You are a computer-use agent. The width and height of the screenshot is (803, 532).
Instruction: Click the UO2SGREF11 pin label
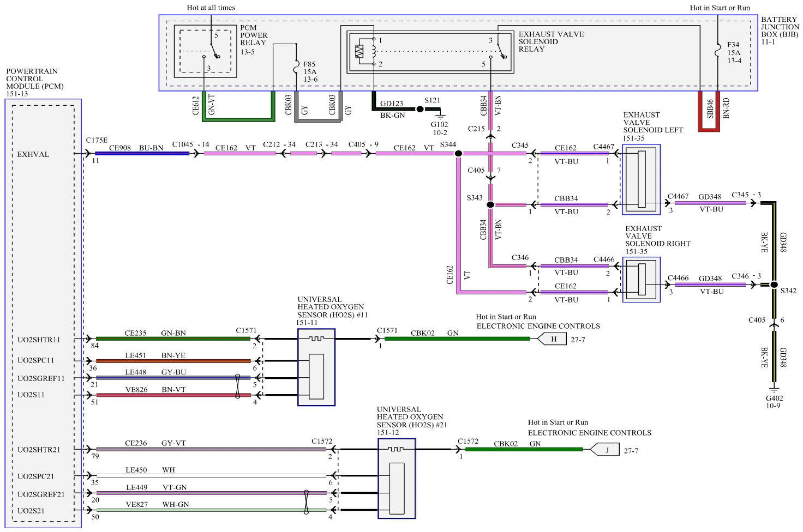(x=41, y=378)
